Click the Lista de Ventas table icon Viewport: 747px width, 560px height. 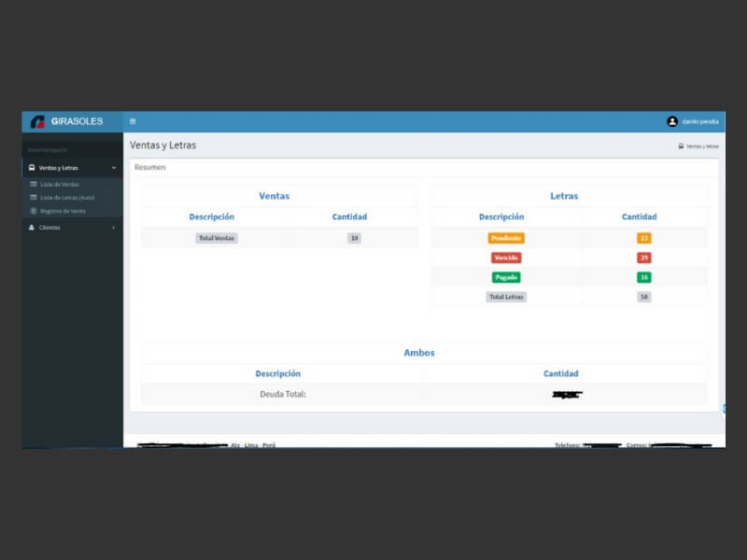click(x=34, y=185)
